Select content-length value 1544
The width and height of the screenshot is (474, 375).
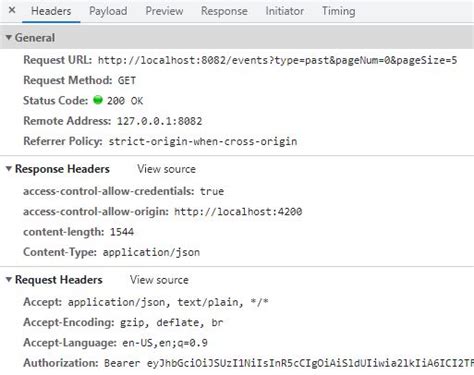coord(122,232)
